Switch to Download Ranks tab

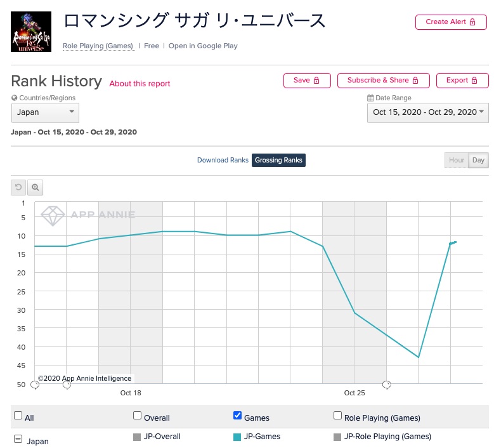point(223,160)
